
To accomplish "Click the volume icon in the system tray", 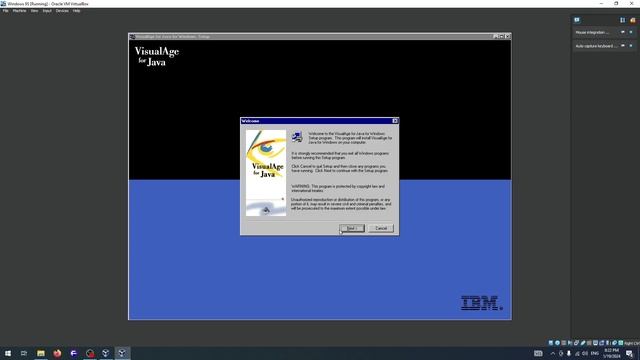I will click(585, 353).
